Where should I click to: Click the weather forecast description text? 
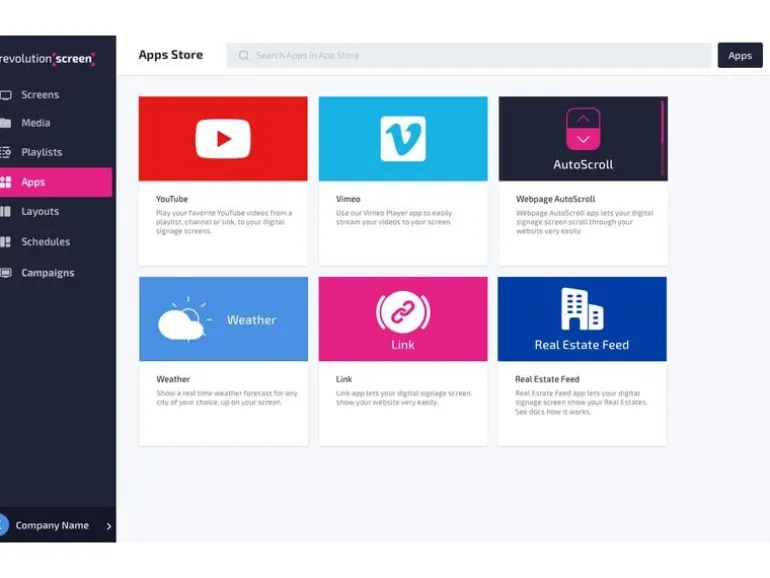pos(227,398)
